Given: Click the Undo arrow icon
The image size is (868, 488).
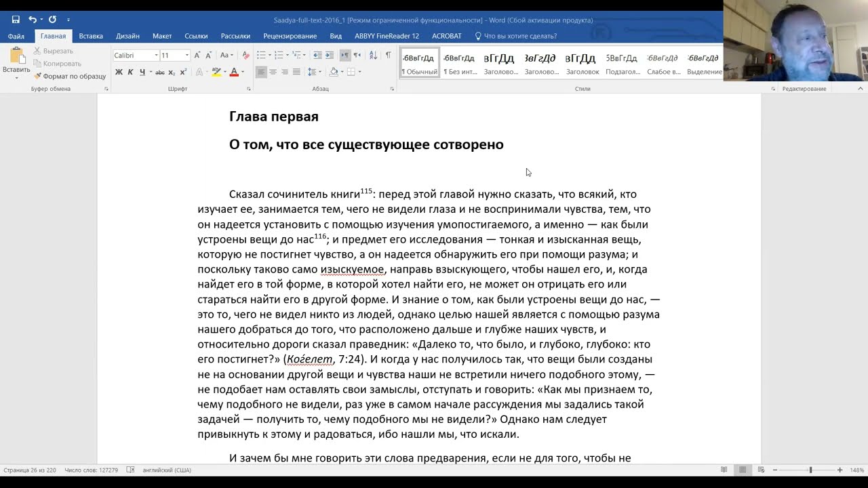Looking at the screenshot, I should [32, 20].
